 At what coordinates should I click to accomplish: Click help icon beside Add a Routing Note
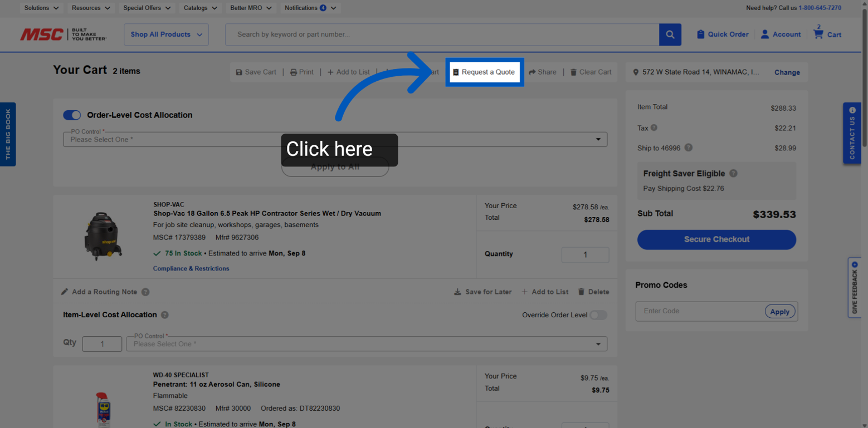click(x=145, y=292)
